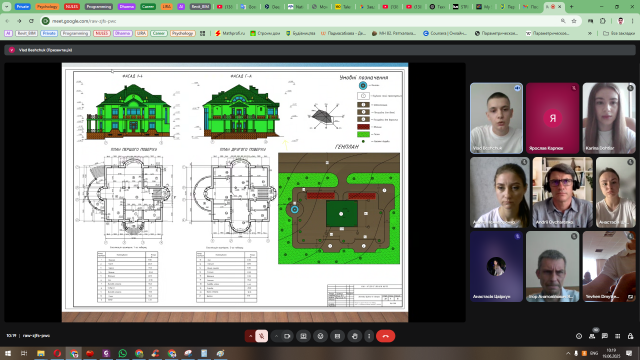Screen dimensions: 640x360
Task: Open the Programming tab group
Action: coord(99,7)
